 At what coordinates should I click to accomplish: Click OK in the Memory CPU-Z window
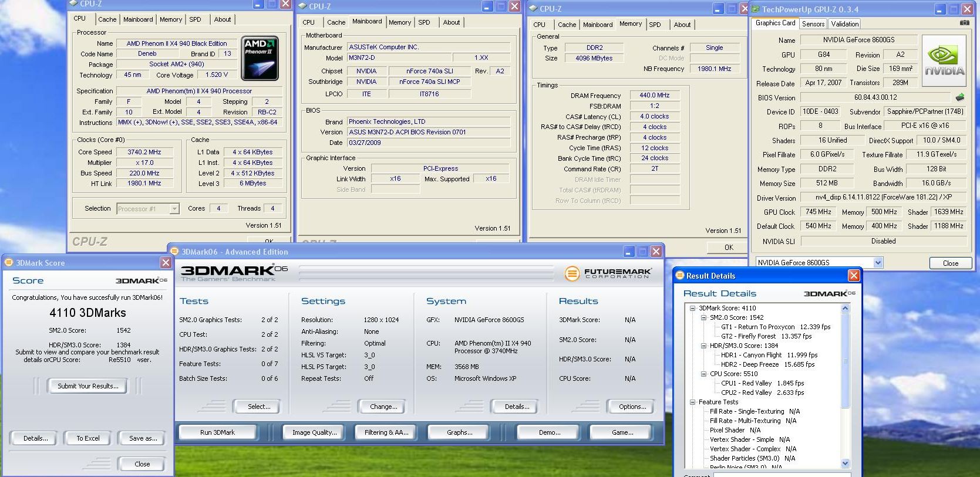[x=729, y=247]
